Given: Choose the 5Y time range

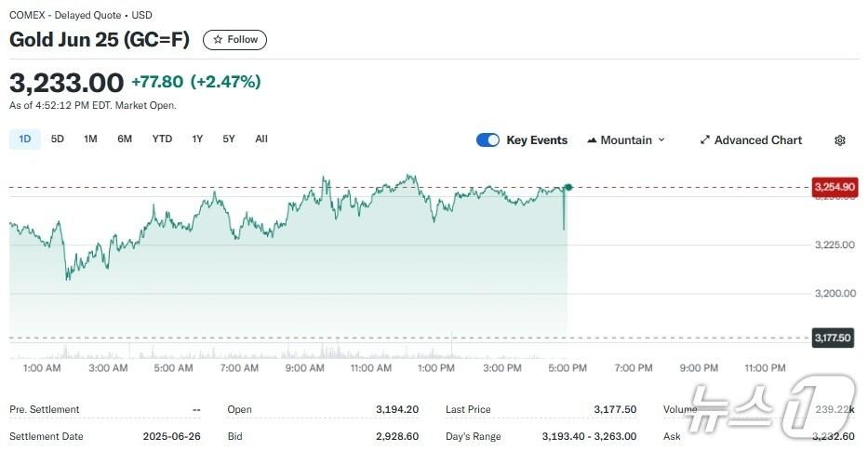Looking at the screenshot, I should tap(229, 139).
